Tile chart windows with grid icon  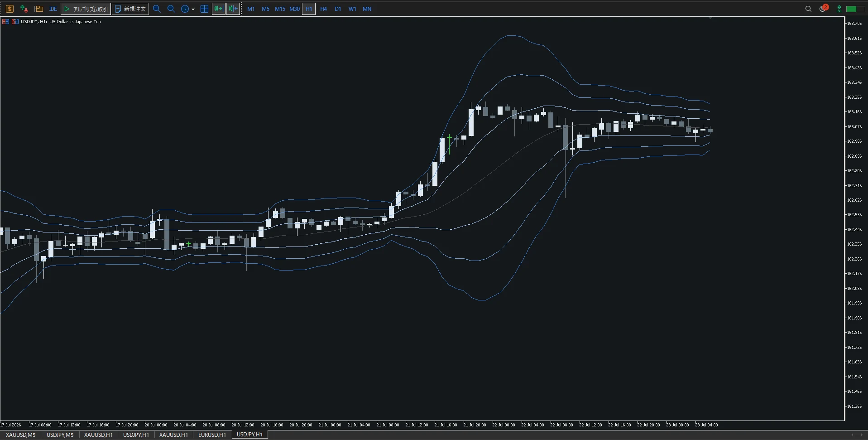(204, 9)
